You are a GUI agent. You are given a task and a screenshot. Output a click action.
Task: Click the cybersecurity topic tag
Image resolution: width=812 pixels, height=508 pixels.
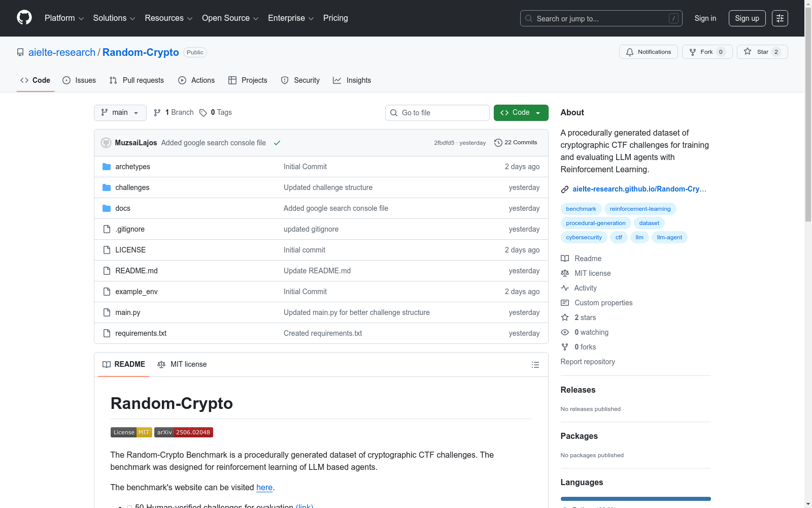click(x=584, y=237)
